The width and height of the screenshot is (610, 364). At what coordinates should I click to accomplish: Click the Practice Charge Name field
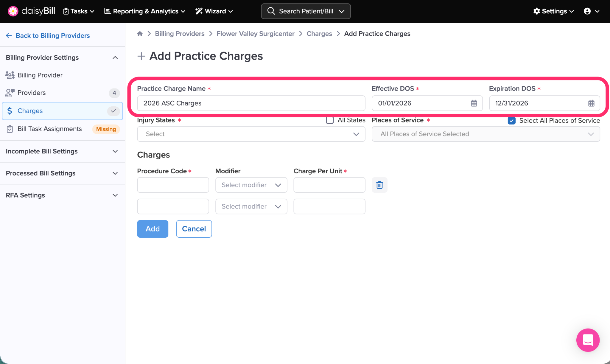coord(251,103)
